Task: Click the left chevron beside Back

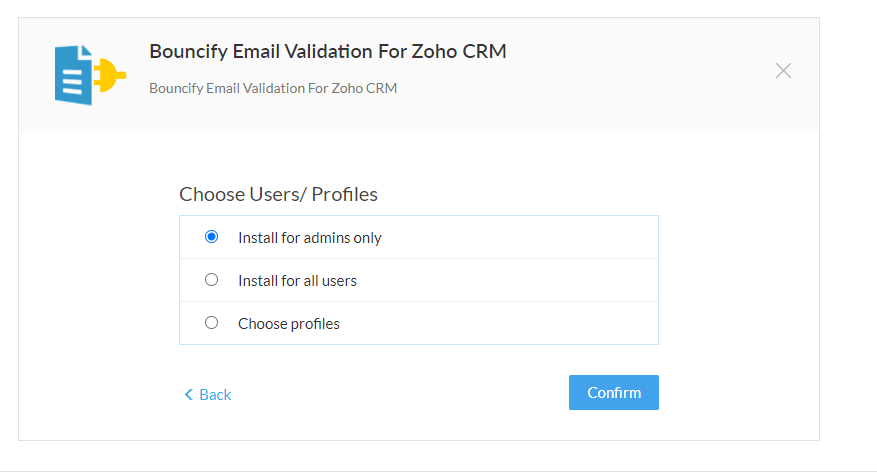Action: tap(188, 395)
